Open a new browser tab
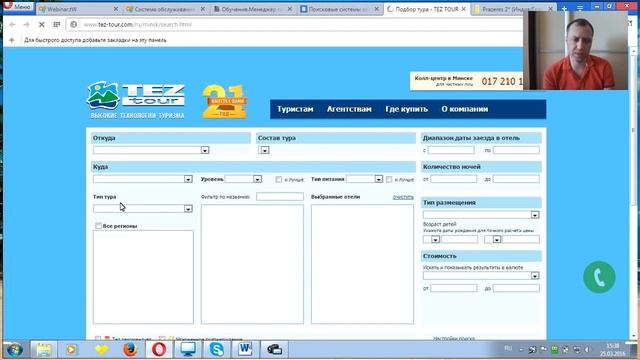 564,9
